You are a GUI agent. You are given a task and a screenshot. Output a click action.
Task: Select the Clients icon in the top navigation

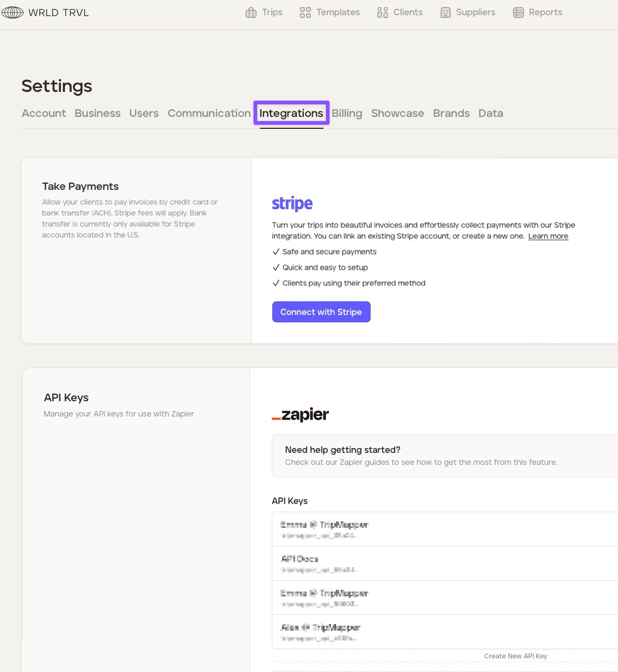pyautogui.click(x=383, y=13)
